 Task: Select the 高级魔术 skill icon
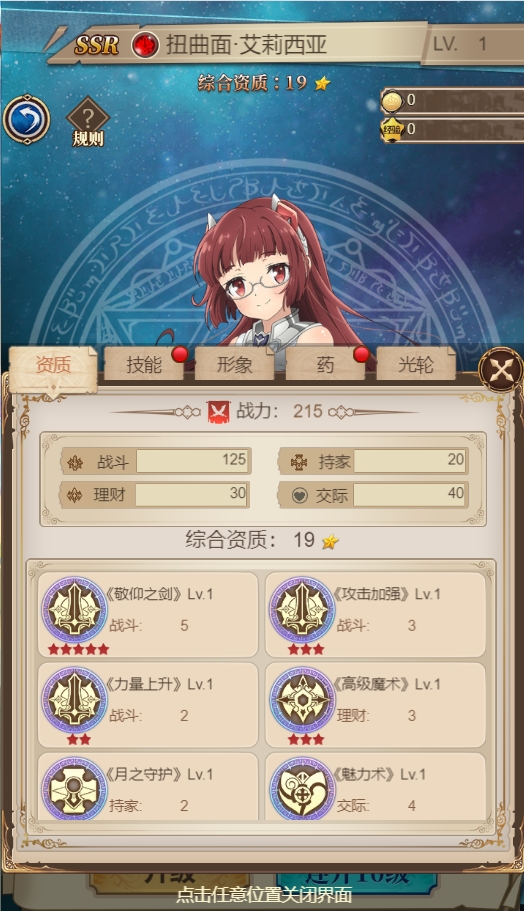coord(302,700)
